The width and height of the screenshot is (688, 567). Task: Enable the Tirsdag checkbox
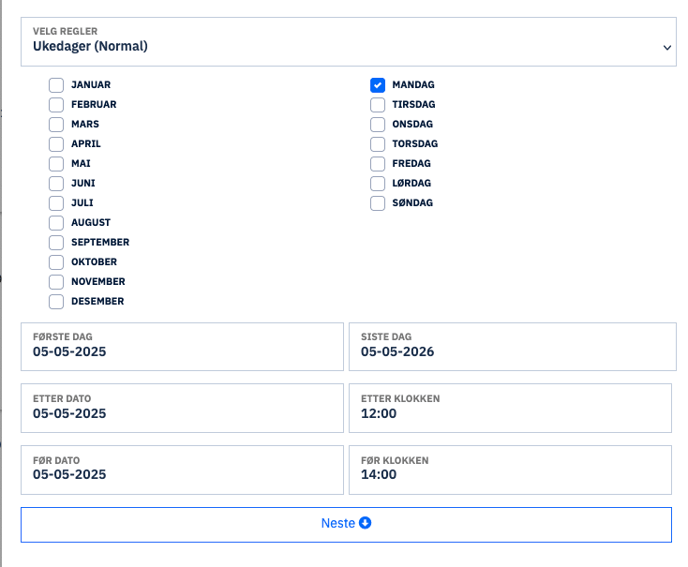coord(377,105)
